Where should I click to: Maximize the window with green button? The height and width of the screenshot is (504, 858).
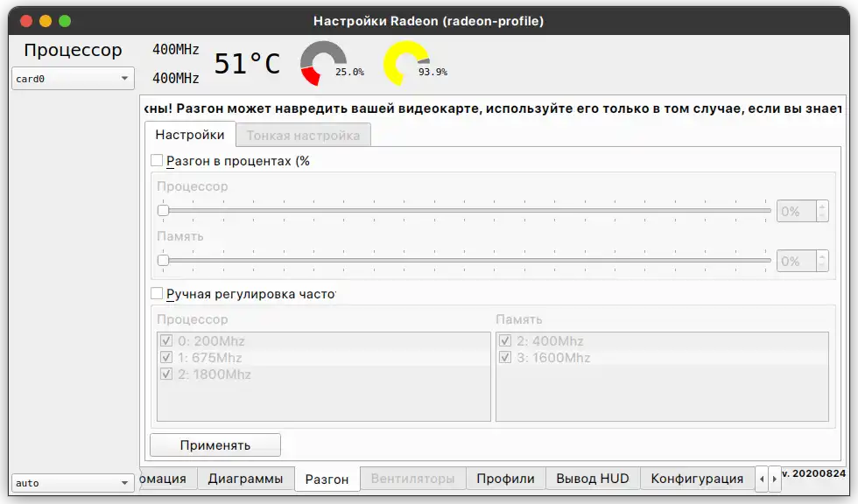click(x=65, y=21)
